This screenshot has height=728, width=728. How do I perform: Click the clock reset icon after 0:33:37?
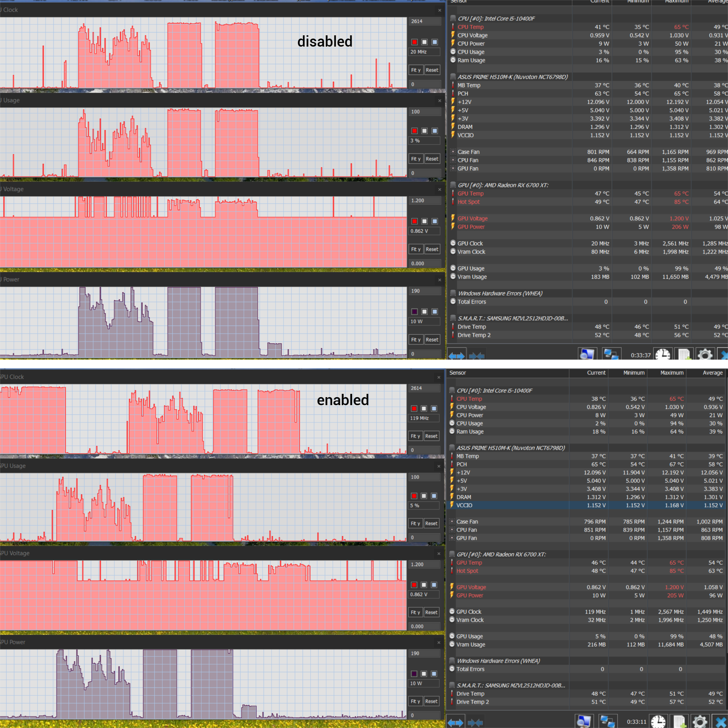(x=662, y=355)
